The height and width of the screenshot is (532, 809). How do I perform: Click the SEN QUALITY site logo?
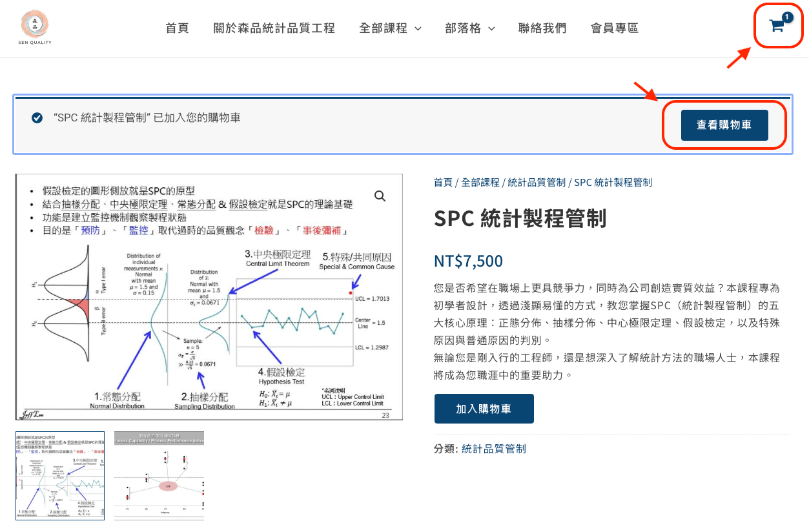coord(34,26)
